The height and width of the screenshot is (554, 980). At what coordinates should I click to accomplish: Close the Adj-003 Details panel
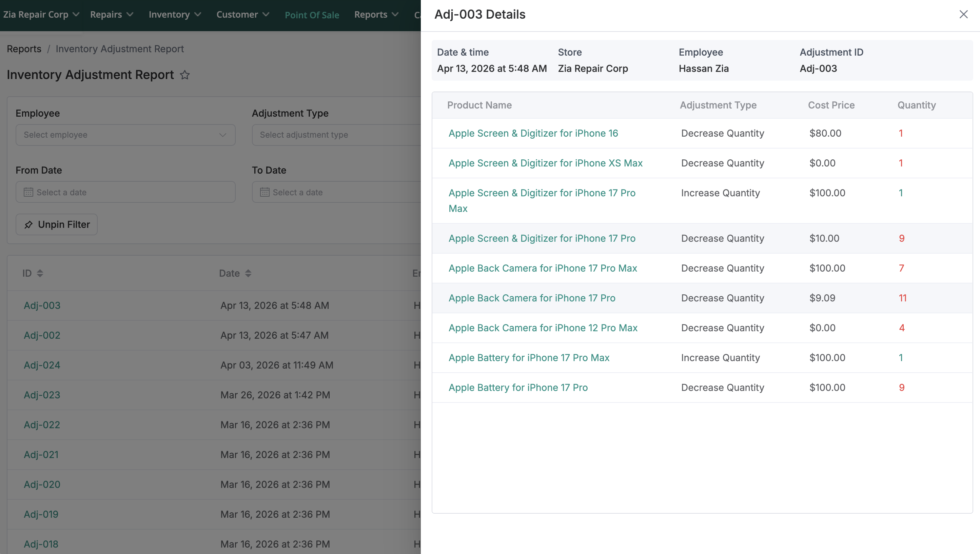[963, 15]
